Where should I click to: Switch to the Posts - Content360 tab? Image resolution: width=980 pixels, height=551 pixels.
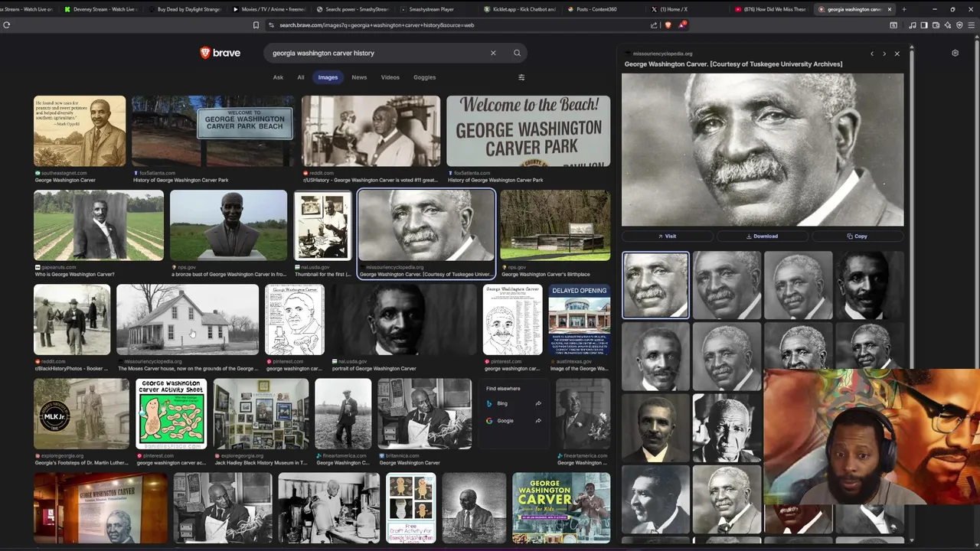603,9
